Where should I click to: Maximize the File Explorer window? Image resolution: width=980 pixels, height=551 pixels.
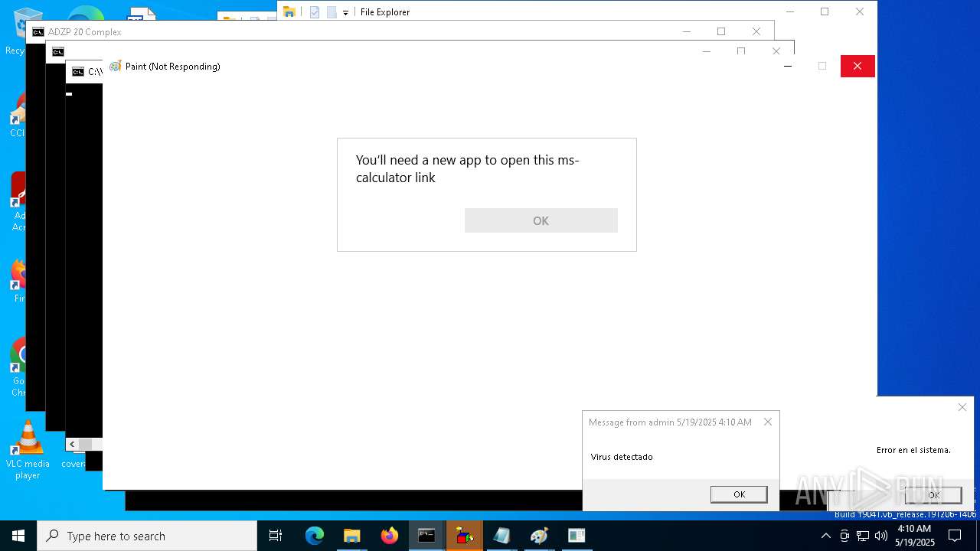825,11
